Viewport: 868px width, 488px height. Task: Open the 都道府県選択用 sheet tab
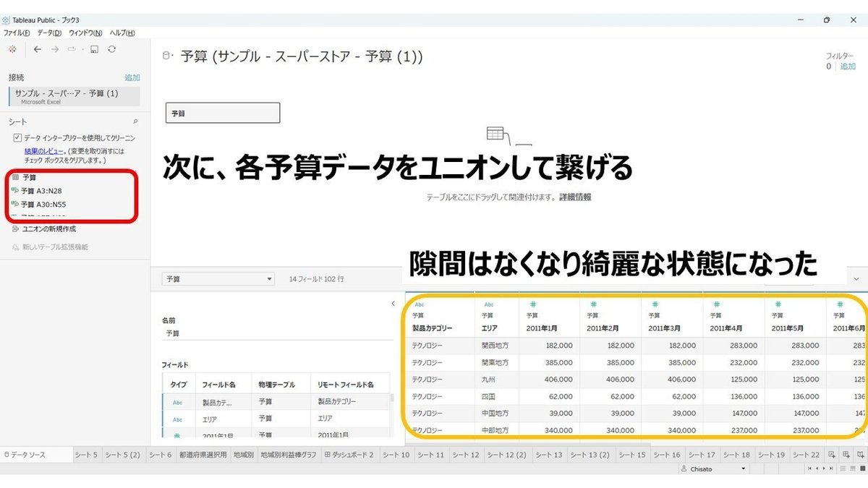[x=203, y=455]
